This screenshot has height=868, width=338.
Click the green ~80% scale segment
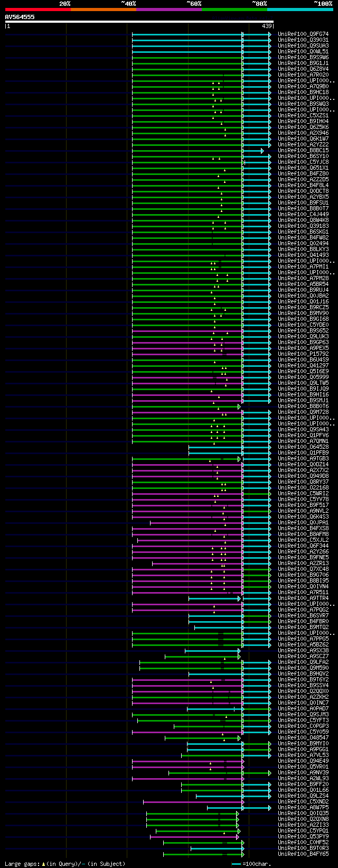point(234,9)
